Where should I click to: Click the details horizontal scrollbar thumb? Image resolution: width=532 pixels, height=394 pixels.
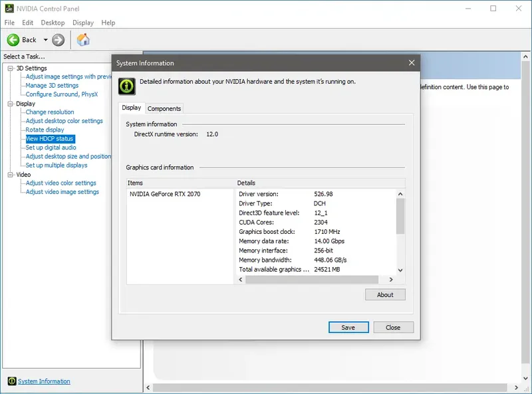pyautogui.click(x=312, y=280)
